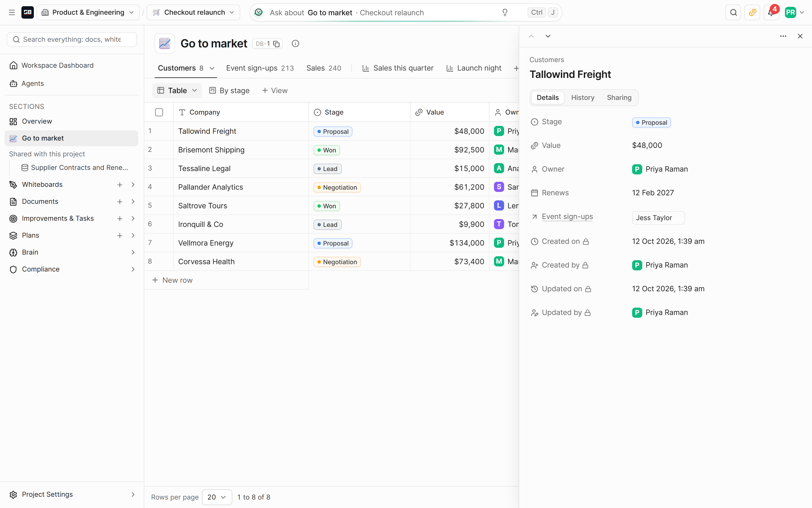
Task: Click the info icon next to Go to market
Action: coord(295,44)
